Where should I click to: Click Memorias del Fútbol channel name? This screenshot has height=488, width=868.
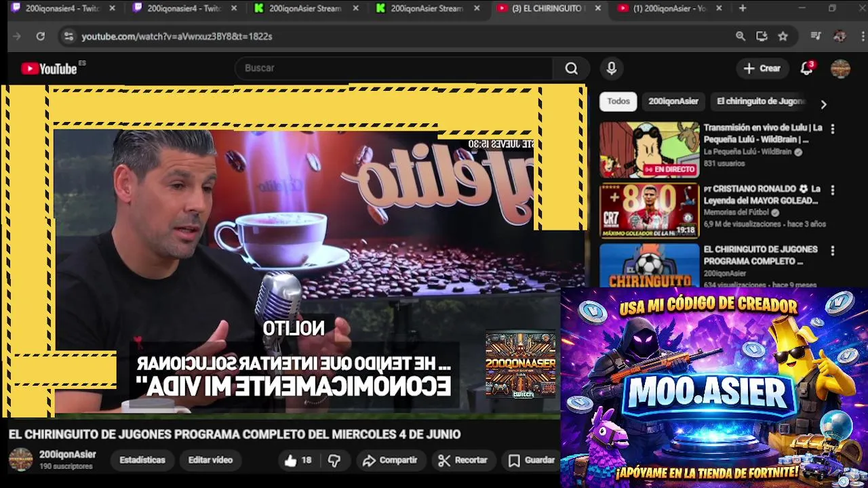pos(736,212)
